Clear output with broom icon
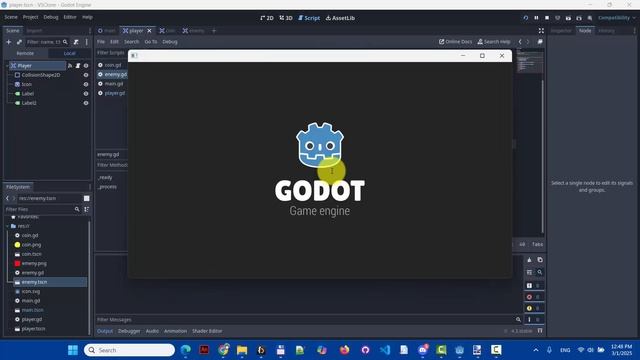 (x=529, y=260)
